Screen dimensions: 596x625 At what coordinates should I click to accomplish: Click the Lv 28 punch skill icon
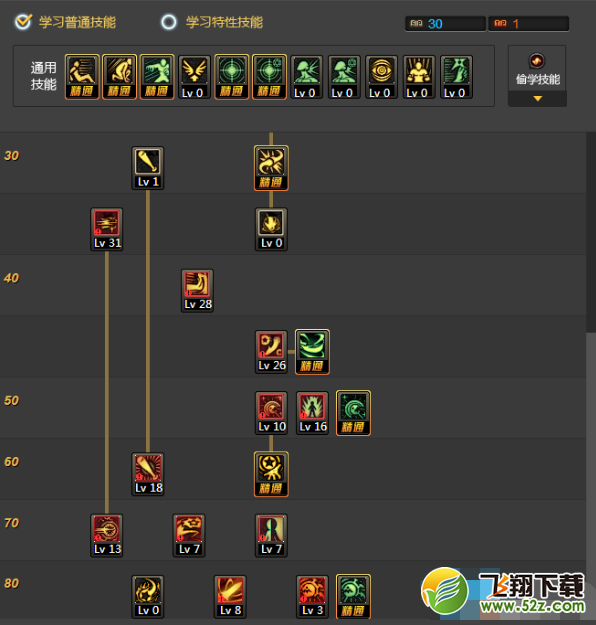click(x=197, y=291)
